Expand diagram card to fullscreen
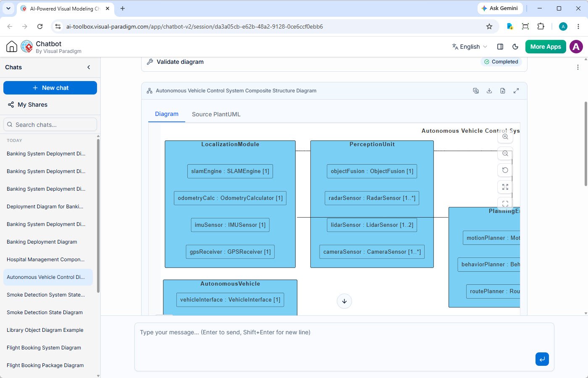Image resolution: width=588 pixels, height=378 pixels. [516, 91]
